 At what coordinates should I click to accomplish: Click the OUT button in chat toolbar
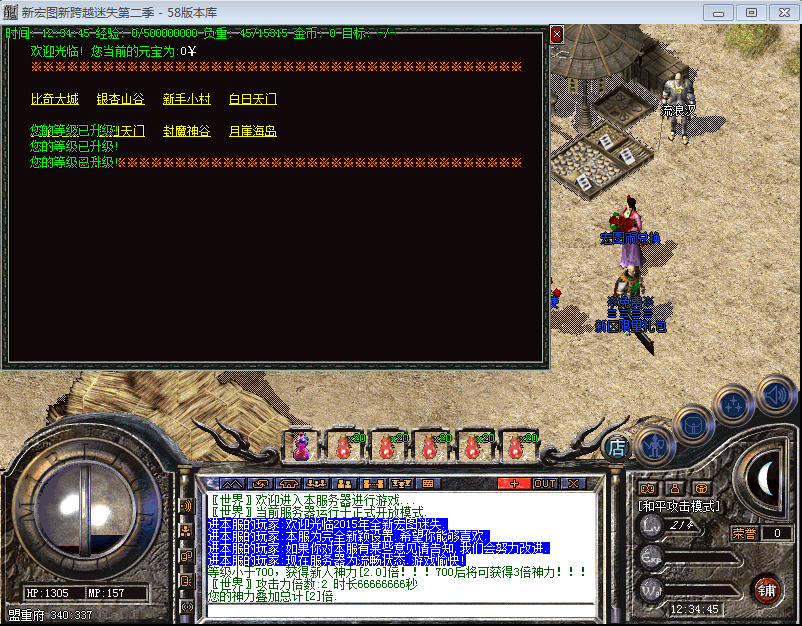point(545,484)
